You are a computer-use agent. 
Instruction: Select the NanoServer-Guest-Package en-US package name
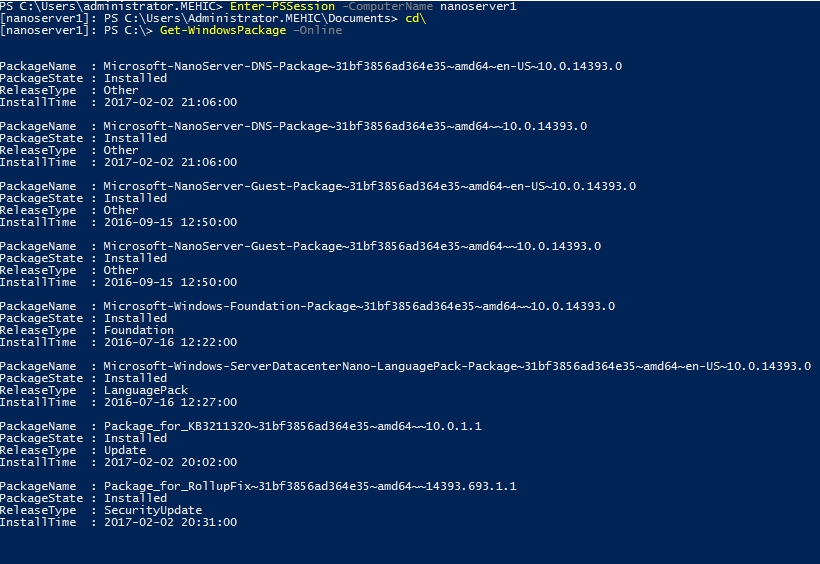pyautogui.click(x=369, y=187)
